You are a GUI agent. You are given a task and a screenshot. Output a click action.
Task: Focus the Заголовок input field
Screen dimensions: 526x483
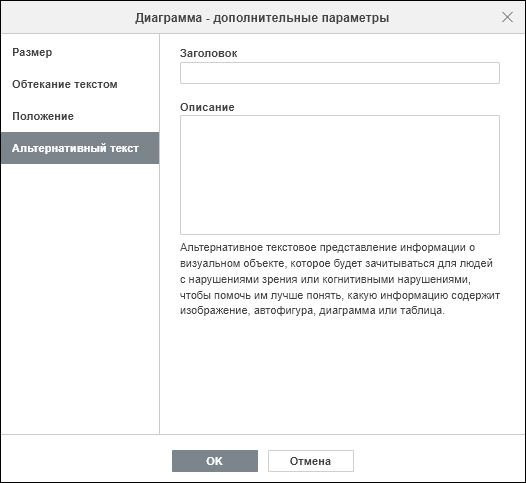coord(339,73)
